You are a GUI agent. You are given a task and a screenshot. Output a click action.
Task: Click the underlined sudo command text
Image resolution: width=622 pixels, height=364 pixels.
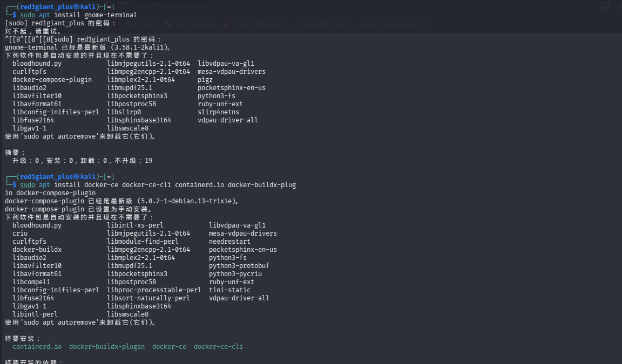pyautogui.click(x=27, y=15)
